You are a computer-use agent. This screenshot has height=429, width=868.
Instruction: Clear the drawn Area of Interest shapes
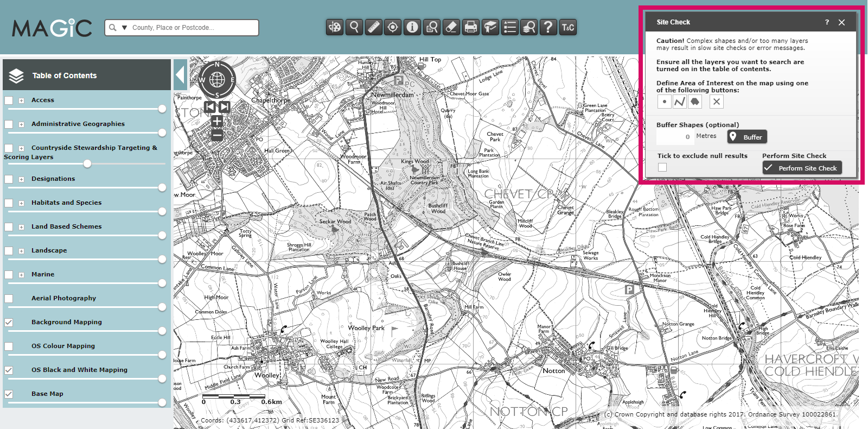click(717, 102)
